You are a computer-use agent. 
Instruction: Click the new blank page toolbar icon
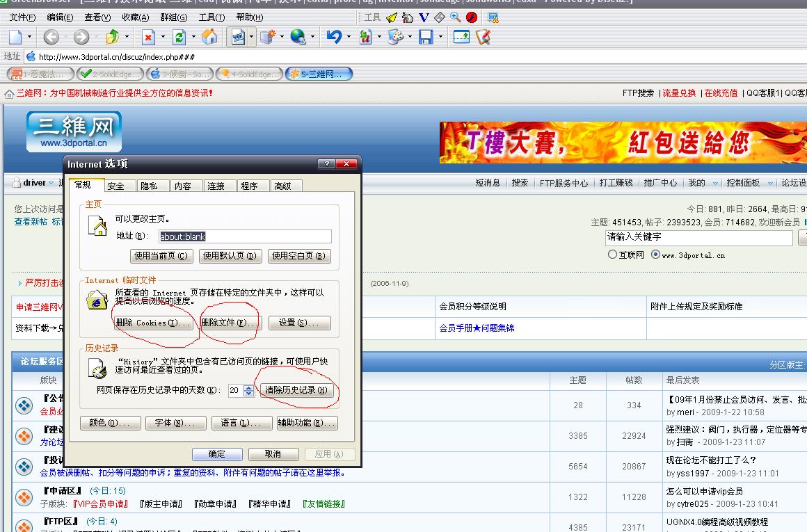16,37
